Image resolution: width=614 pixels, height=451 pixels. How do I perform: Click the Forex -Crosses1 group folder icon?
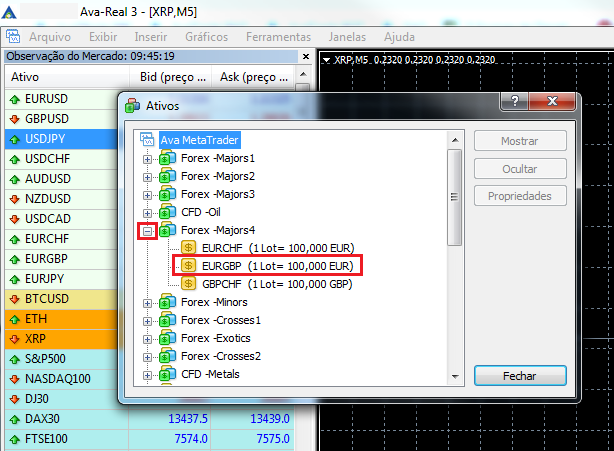click(167, 320)
